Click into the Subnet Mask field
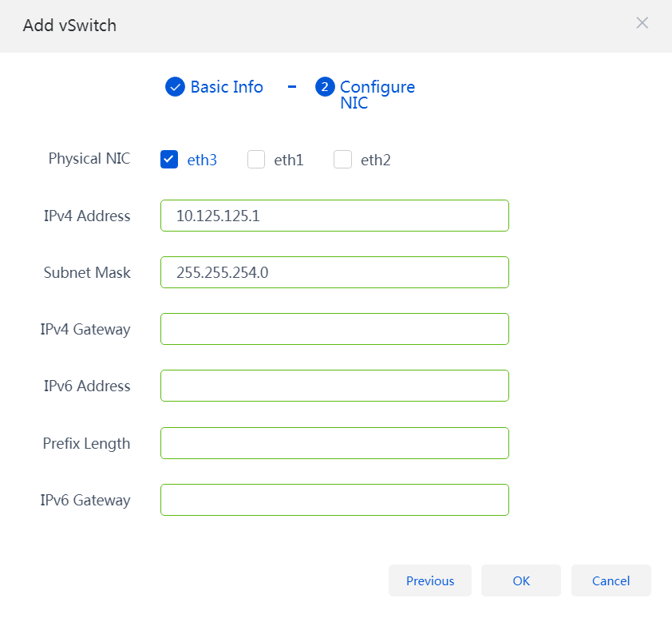672x618 pixels. coord(334,272)
